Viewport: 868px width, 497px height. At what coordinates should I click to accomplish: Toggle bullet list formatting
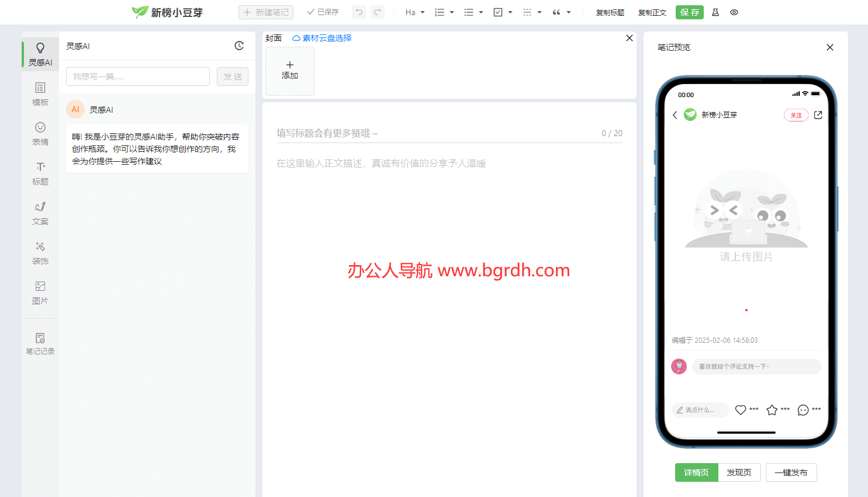470,12
